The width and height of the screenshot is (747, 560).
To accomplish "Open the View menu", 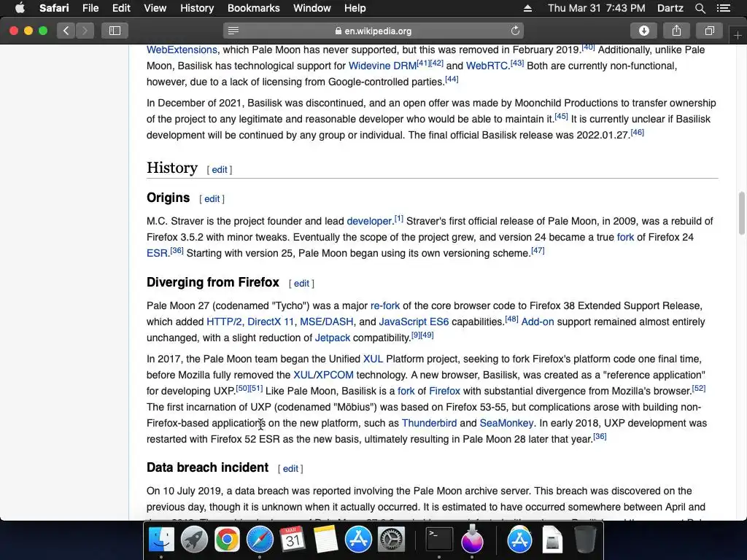I will pyautogui.click(x=155, y=8).
